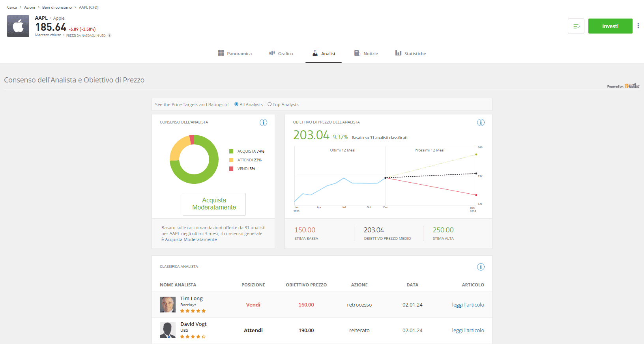Click the Statistiche bar chart icon
644x344 pixels.
(398, 53)
